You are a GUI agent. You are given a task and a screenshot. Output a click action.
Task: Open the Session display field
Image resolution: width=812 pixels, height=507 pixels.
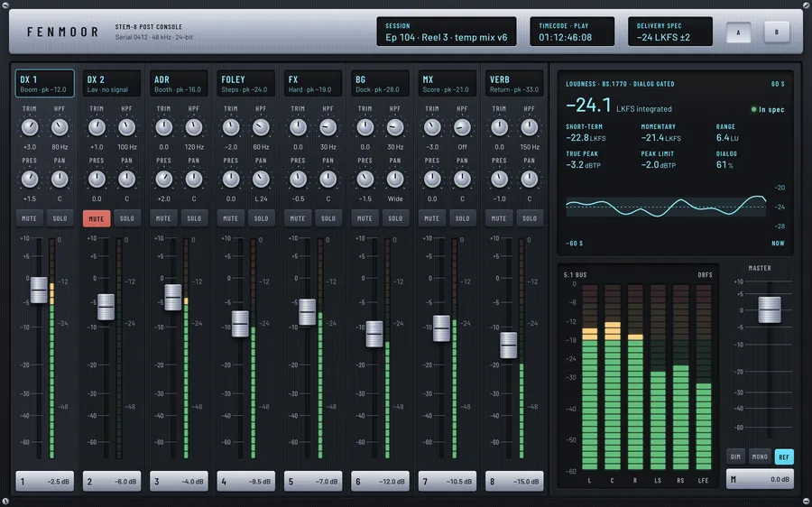(x=447, y=32)
